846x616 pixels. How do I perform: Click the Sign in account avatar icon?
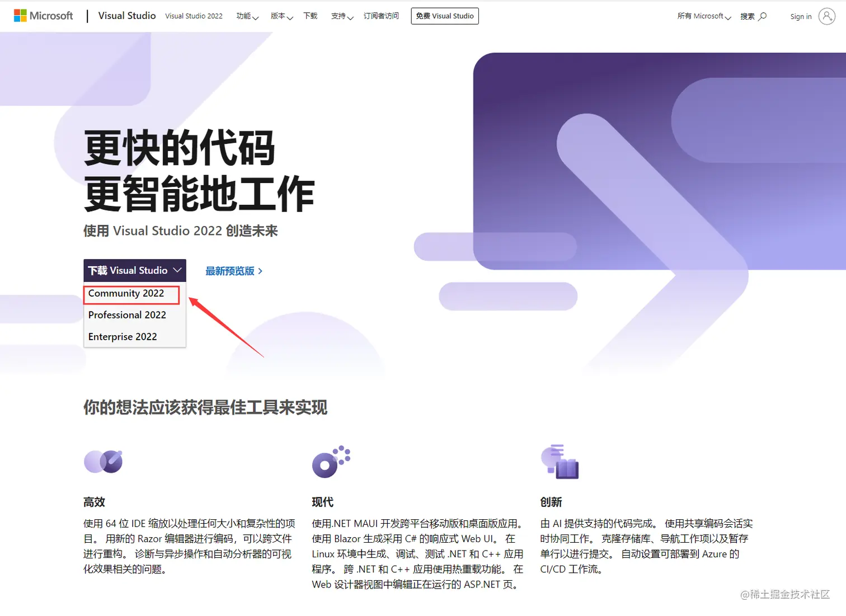[x=826, y=16]
